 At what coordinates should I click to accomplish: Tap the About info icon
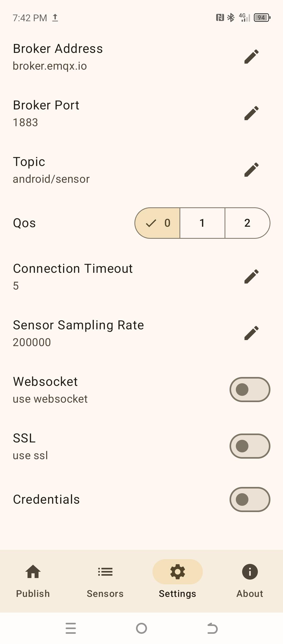click(x=250, y=572)
